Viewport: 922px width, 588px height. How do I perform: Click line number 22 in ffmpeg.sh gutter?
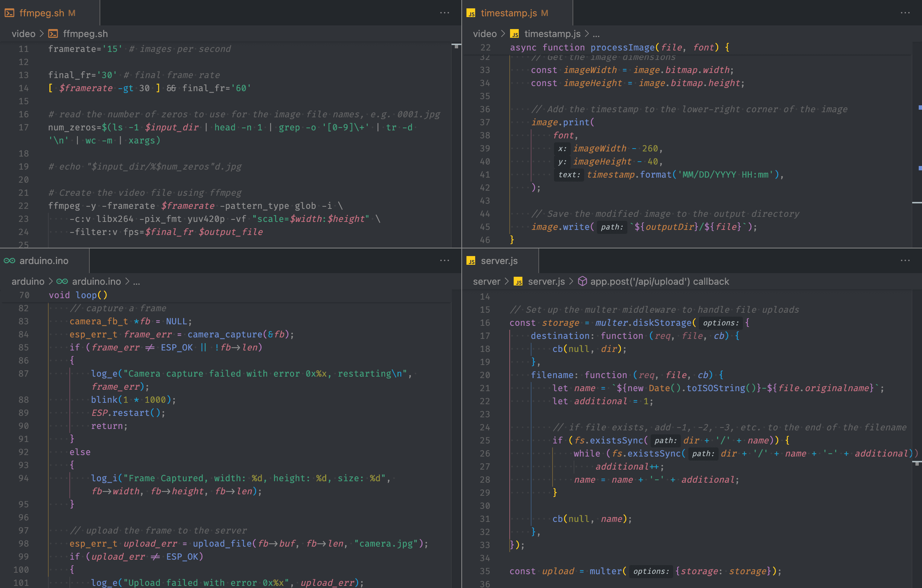pos(24,206)
